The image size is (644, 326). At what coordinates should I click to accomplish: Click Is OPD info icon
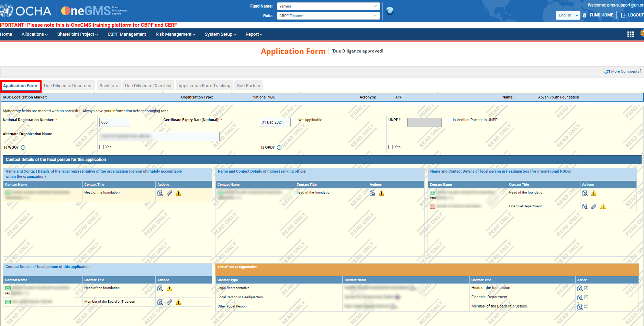[279, 148]
